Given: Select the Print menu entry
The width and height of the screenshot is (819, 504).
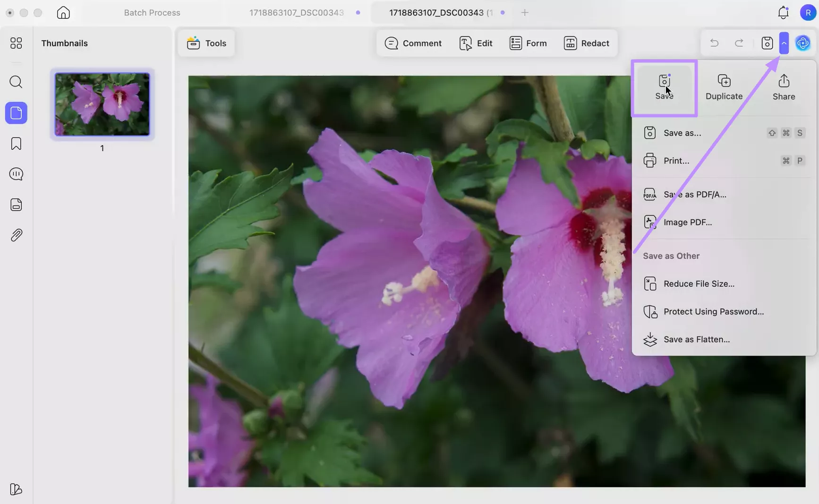Looking at the screenshot, I should coord(675,161).
